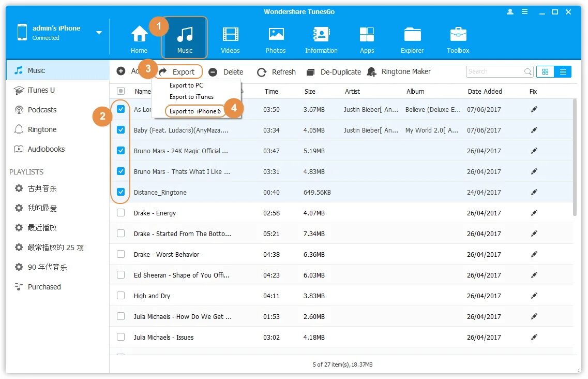Click the Add plus icon
This screenshot has height=379, width=588.
point(120,71)
